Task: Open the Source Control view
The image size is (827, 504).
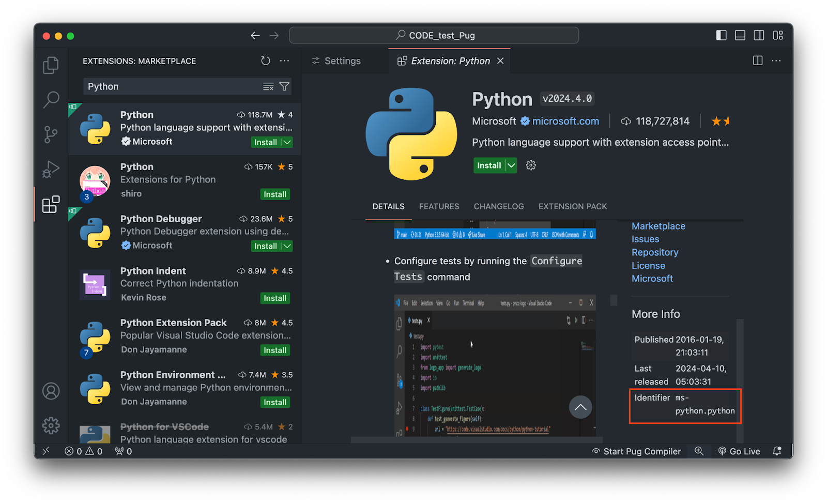Action: [51, 134]
